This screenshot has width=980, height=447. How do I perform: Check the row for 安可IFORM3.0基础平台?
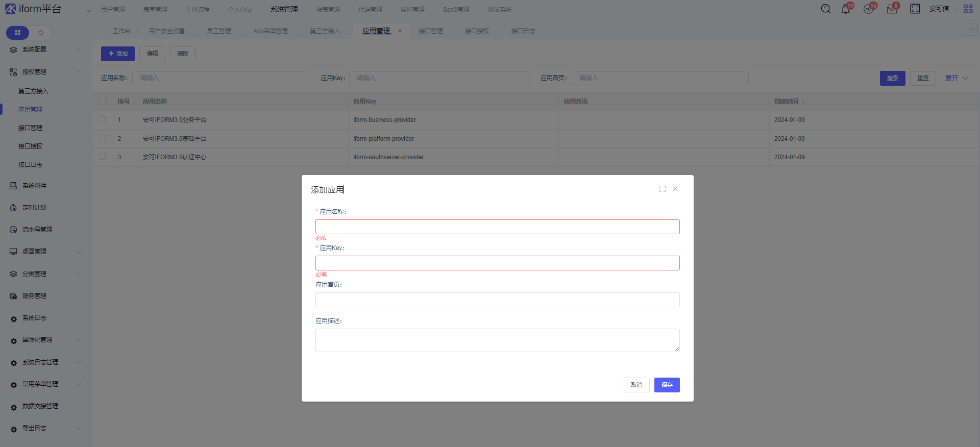[x=103, y=138]
